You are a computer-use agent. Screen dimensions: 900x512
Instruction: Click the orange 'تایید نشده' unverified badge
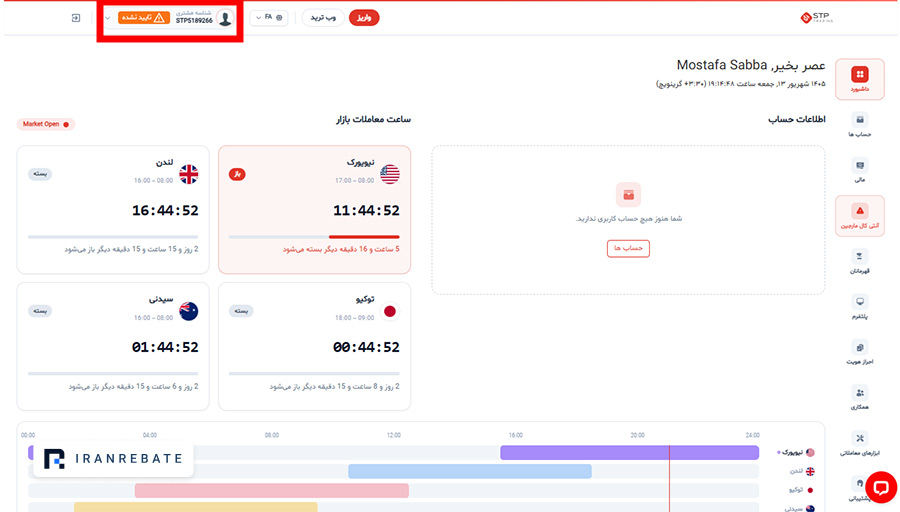coord(143,18)
